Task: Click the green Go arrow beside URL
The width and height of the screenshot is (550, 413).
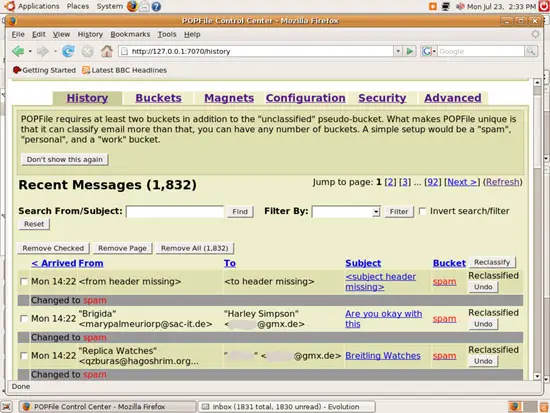Action: pos(409,51)
